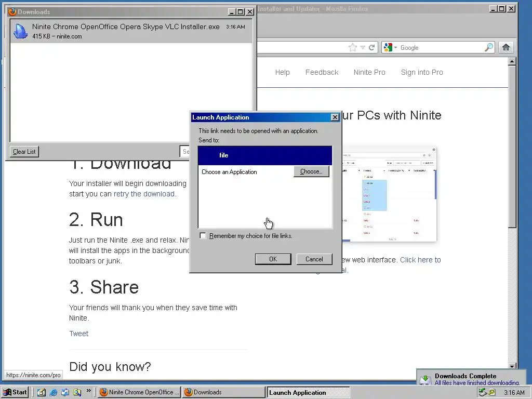Click the Tweet link
This screenshot has width=532, height=399.
(79, 334)
